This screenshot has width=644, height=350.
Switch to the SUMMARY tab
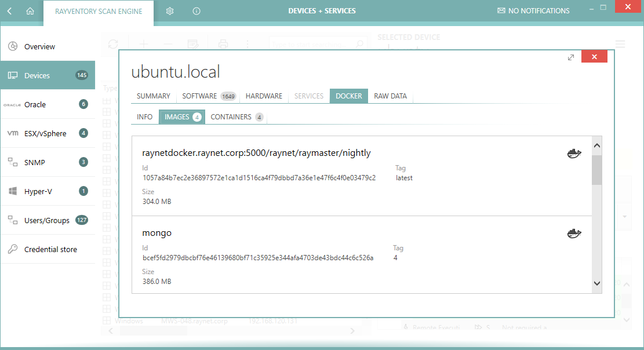point(154,96)
